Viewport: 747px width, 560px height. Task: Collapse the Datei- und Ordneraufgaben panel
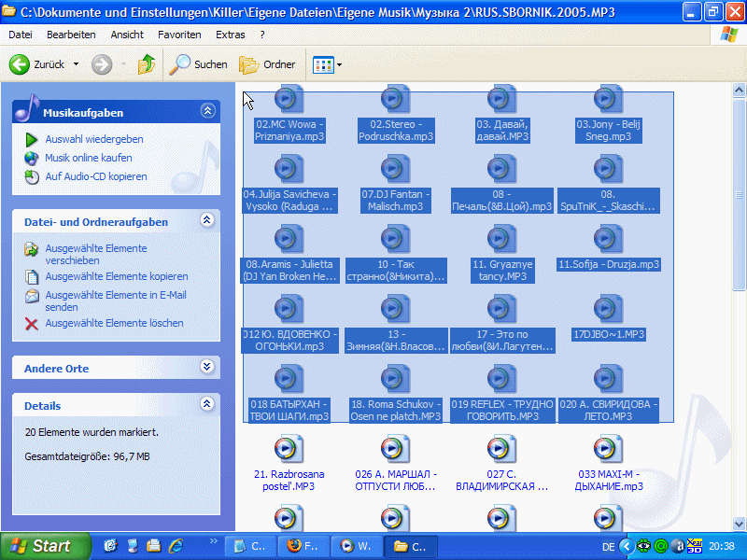[x=207, y=221]
